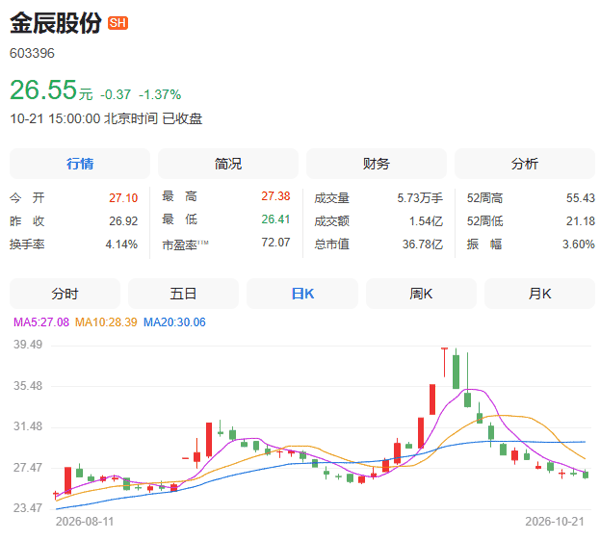
Task: Click the timestamp 10-21 15:00:00 北京时间 已收盘
Action: pyautogui.click(x=106, y=119)
